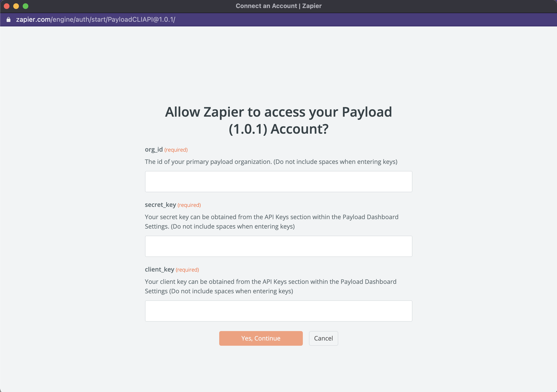557x392 pixels.
Task: Click the padlock icon in address bar
Action: click(9, 19)
